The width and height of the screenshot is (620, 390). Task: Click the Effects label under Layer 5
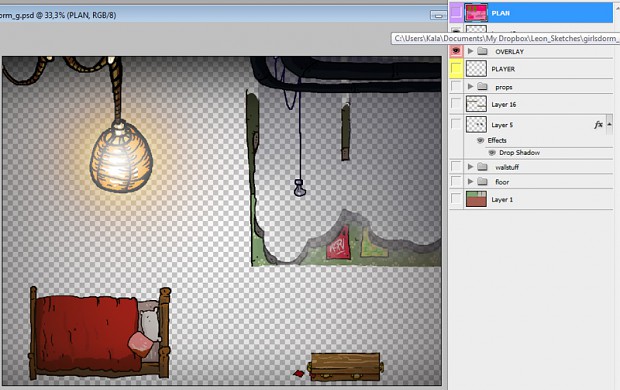[497, 140]
